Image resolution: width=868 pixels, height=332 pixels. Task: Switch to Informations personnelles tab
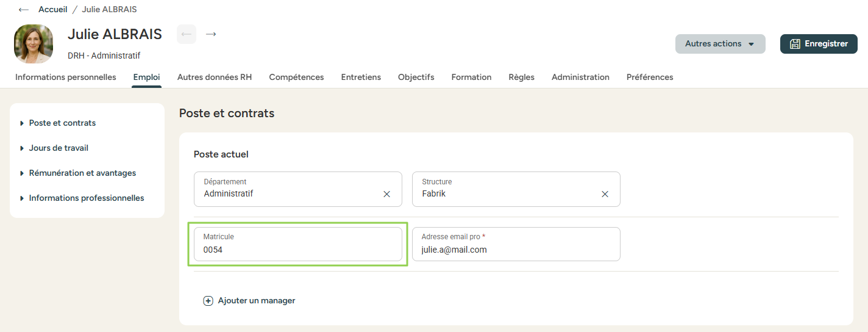tap(66, 77)
